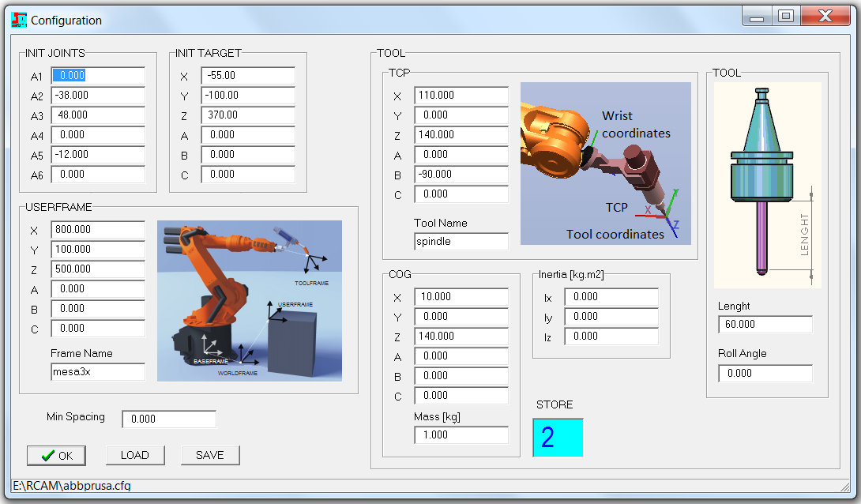Image resolution: width=861 pixels, height=504 pixels.
Task: Click the window resize grip corner
Action: point(846,487)
